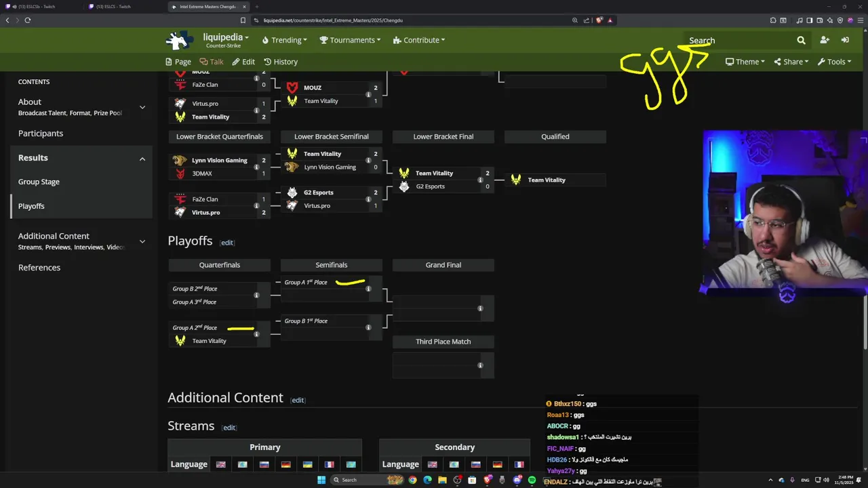Open the Tournaments dropdown menu

[x=350, y=40]
